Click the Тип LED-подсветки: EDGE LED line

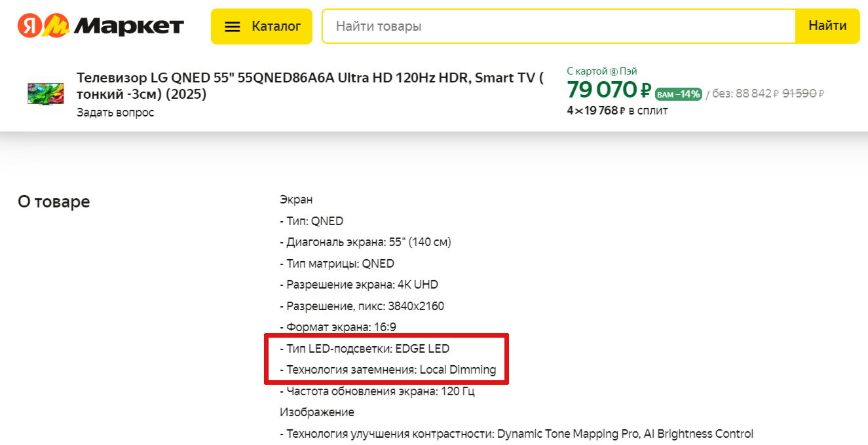click(x=368, y=348)
